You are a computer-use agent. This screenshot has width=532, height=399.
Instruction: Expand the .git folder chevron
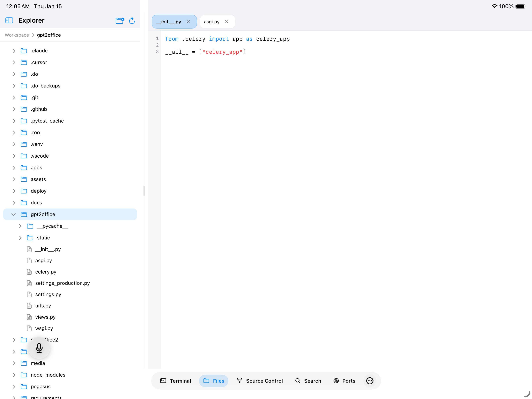14,97
